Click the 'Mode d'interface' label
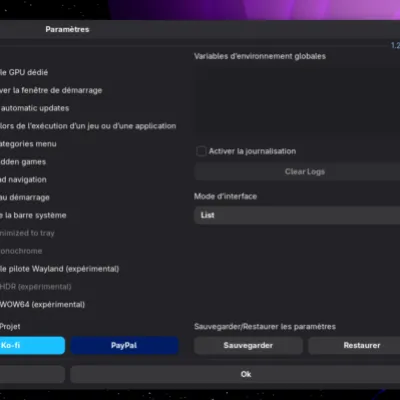The height and width of the screenshot is (400, 400). [x=226, y=196]
